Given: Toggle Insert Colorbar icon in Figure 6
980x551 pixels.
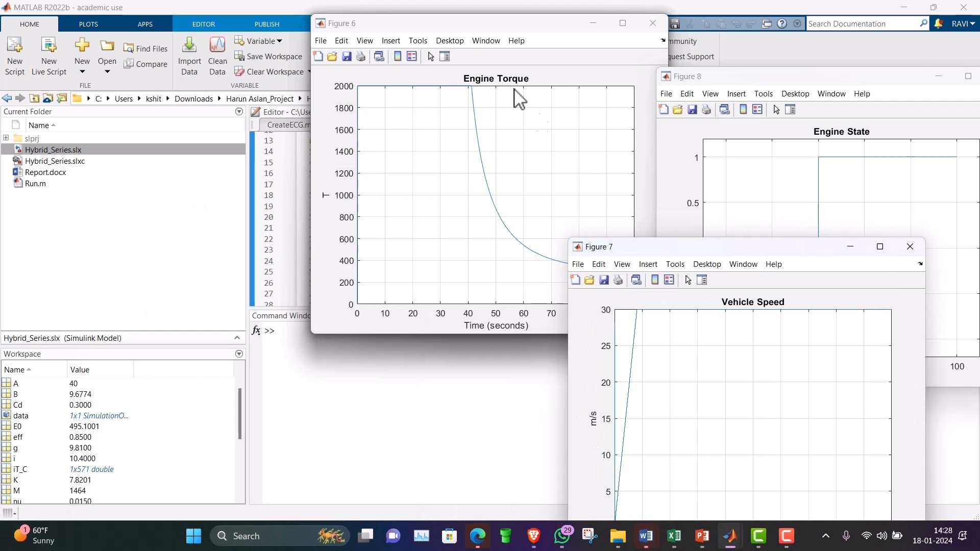Looking at the screenshot, I should point(398,57).
